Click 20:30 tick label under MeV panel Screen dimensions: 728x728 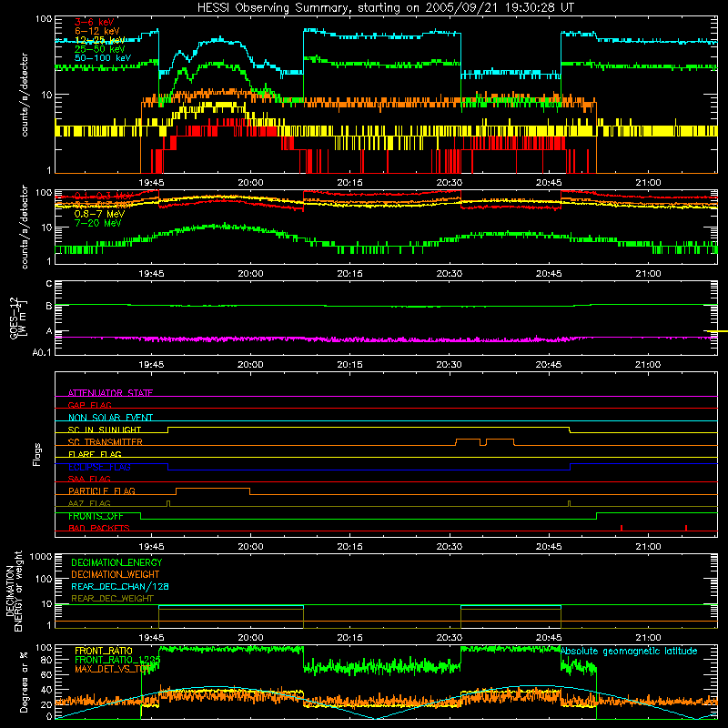point(450,274)
